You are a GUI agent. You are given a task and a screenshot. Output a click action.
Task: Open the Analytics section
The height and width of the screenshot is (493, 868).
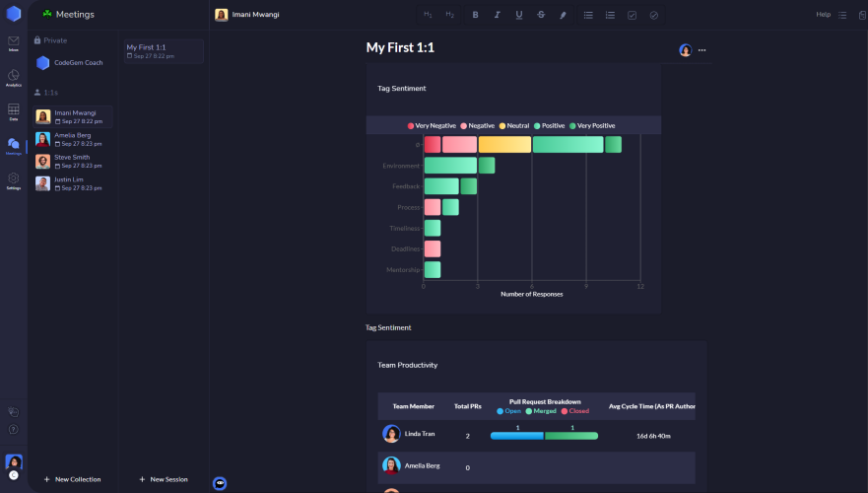click(13, 78)
